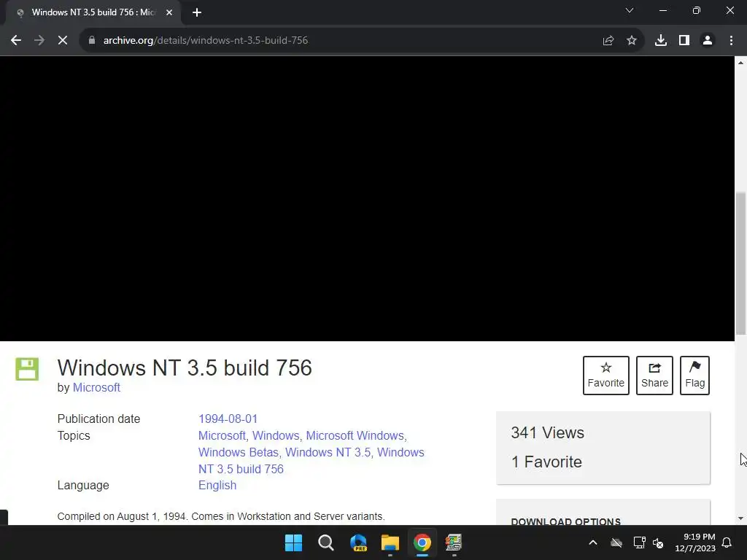This screenshot has width=747, height=560.
Task: Click the scrollbar up arrow
Action: 740,63
